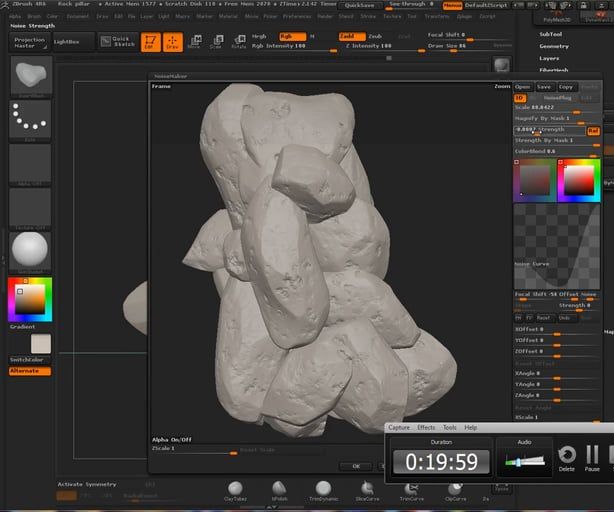This screenshot has height=512, width=614.
Task: Click Save in NoiseMaker panel
Action: pos(544,87)
